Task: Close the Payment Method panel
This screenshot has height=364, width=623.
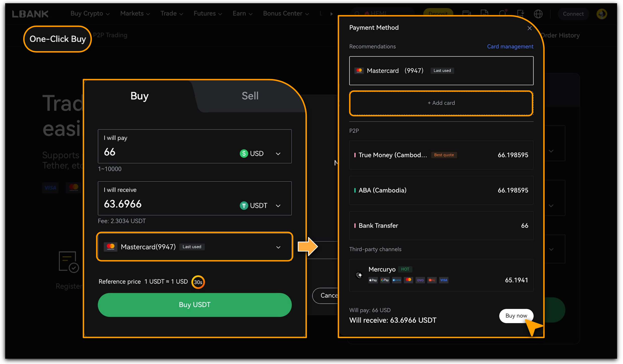Action: (529, 28)
